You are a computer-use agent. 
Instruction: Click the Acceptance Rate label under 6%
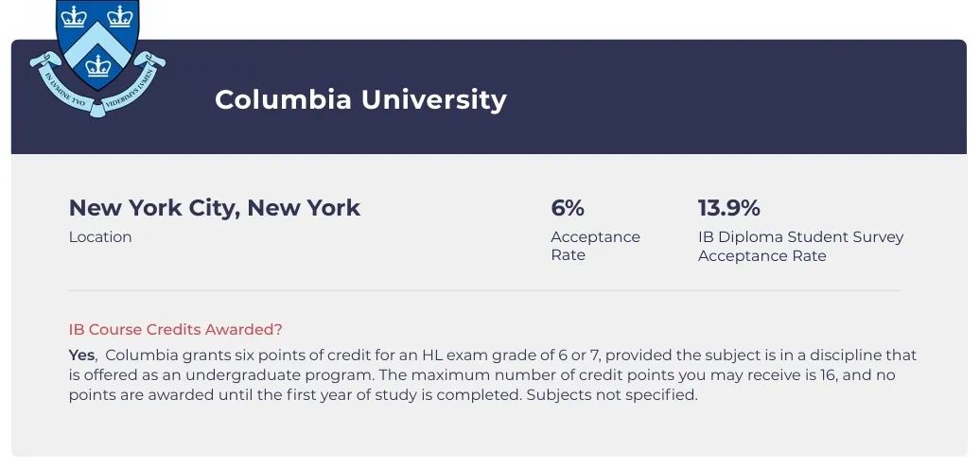[595, 246]
